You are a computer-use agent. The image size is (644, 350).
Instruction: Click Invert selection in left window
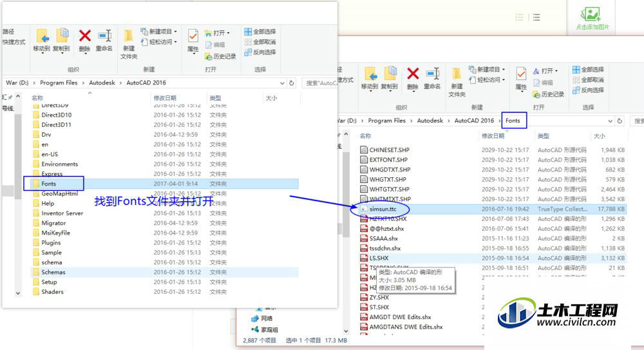point(260,52)
